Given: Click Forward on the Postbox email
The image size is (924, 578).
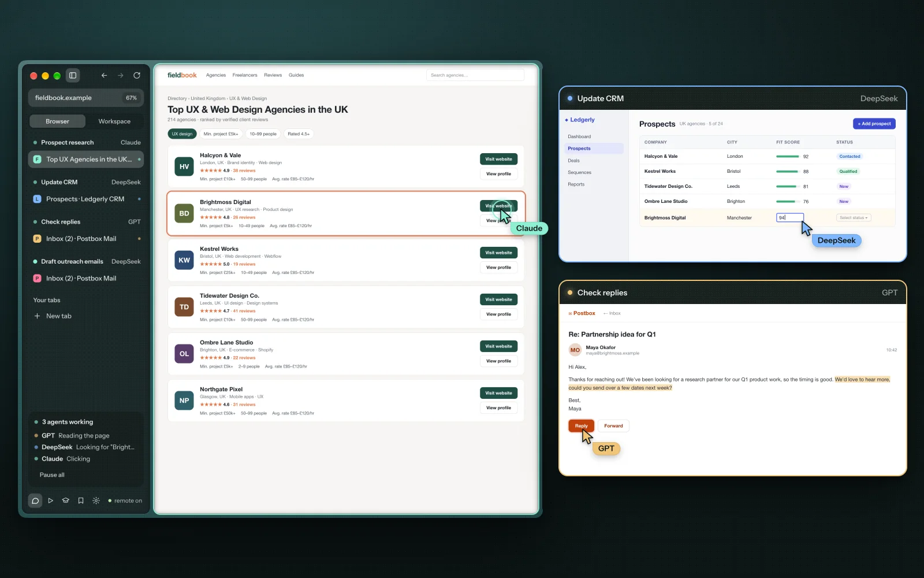Looking at the screenshot, I should (613, 426).
